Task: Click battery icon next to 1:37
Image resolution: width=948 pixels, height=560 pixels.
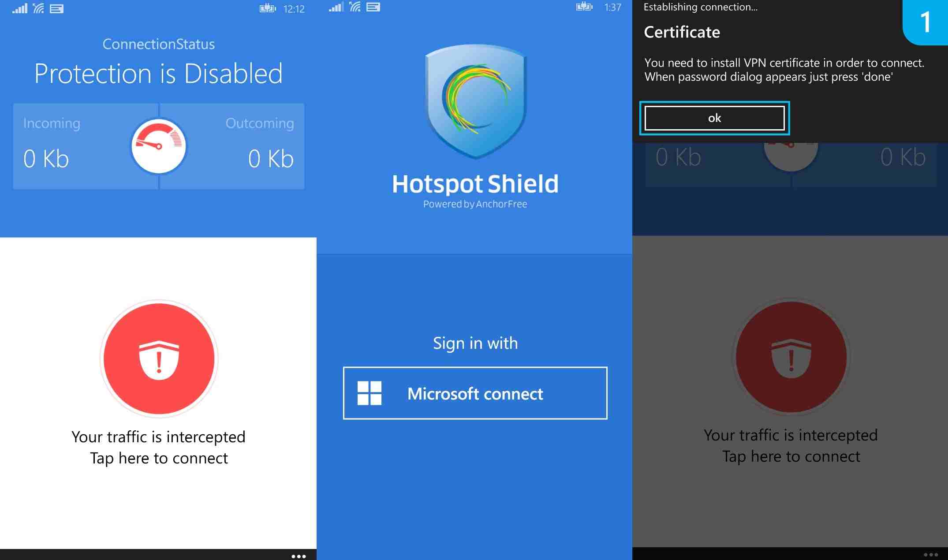Action: 584,7
